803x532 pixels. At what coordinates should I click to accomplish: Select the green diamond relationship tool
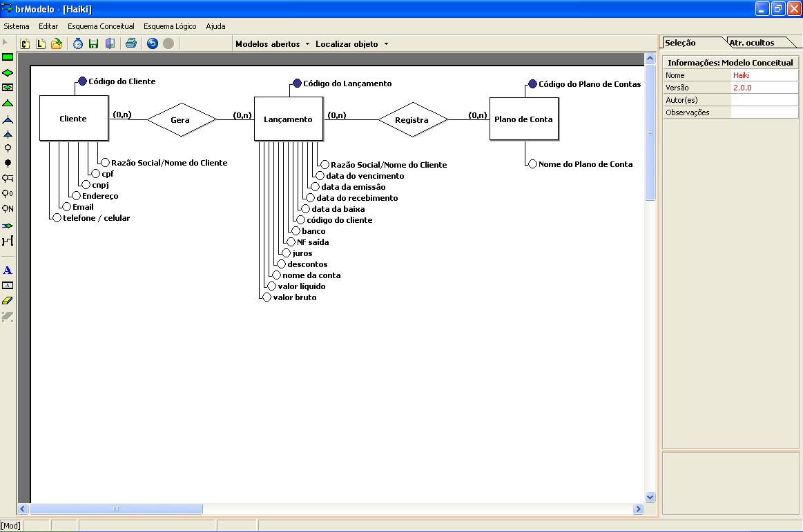point(8,72)
